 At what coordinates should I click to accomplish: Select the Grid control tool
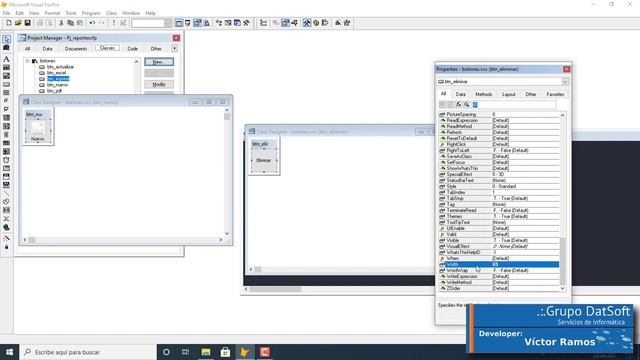click(7, 143)
